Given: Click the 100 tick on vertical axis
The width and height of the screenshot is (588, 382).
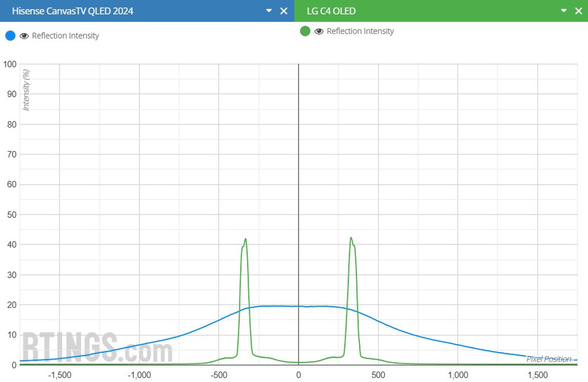Looking at the screenshot, I should (x=10, y=63).
